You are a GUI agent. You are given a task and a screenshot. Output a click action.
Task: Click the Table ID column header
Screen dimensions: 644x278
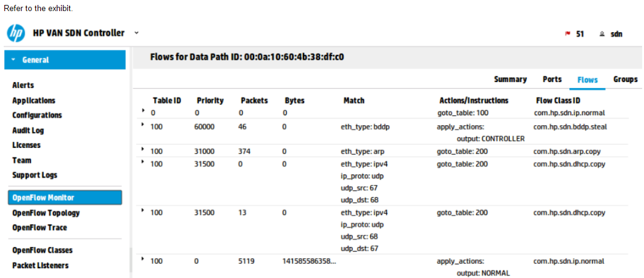coord(167,100)
